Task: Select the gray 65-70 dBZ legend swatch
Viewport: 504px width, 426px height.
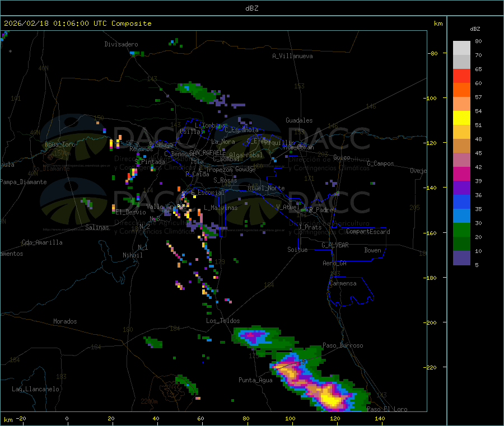Action: click(x=461, y=62)
